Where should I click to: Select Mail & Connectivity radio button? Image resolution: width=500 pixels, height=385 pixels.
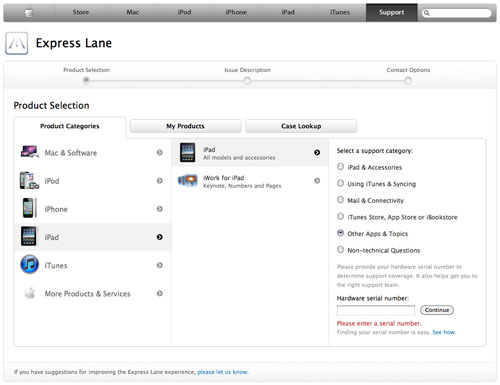[340, 200]
